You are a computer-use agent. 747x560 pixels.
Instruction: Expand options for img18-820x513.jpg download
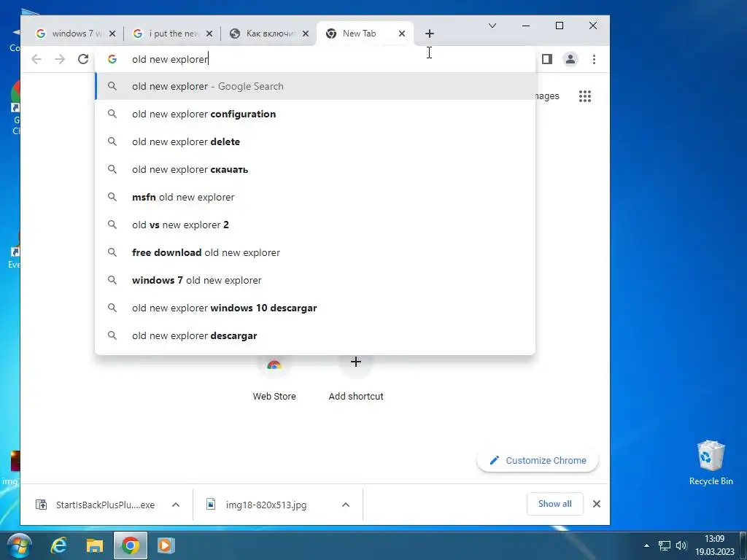(346, 505)
